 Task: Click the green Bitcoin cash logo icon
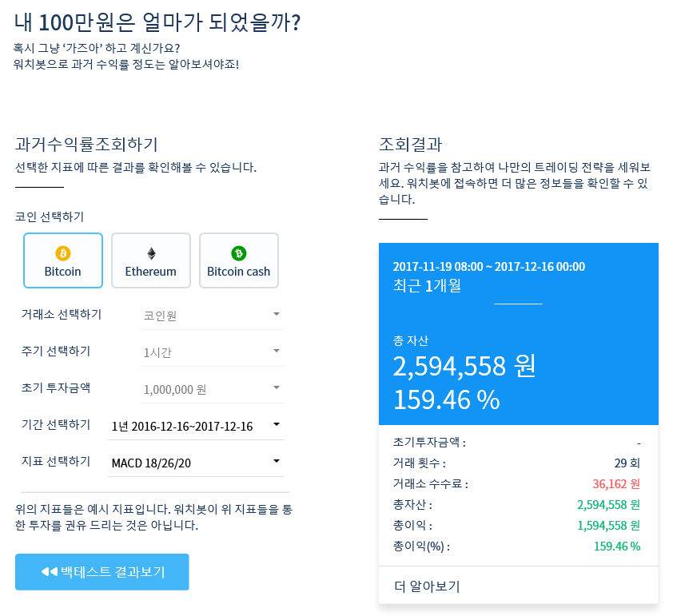click(x=239, y=253)
